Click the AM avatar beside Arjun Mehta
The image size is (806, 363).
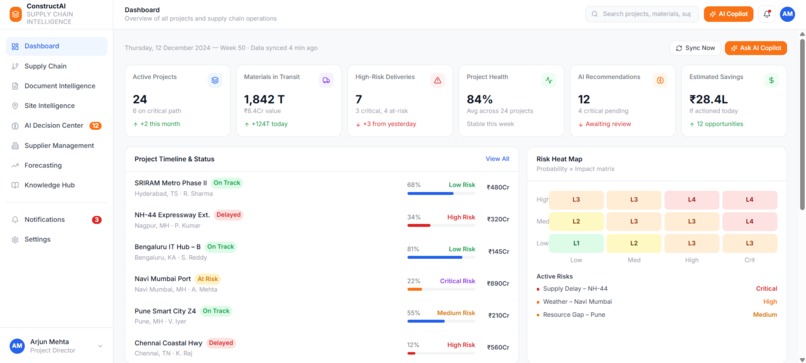pos(17,346)
